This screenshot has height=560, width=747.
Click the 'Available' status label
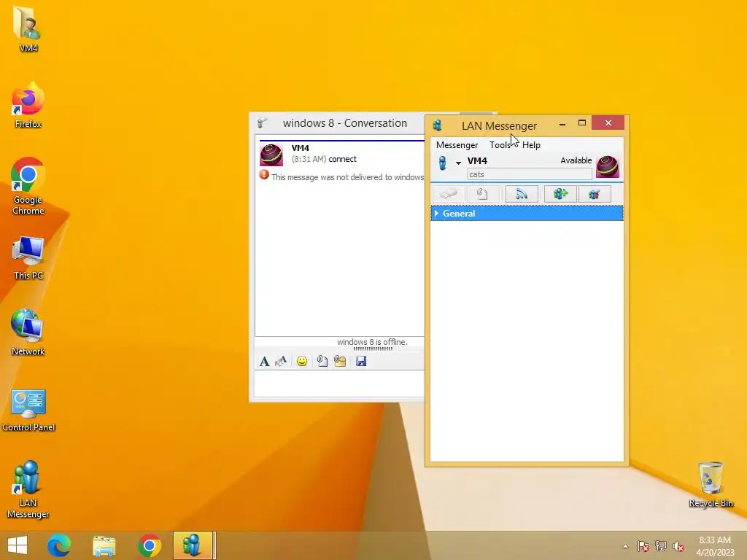(576, 160)
